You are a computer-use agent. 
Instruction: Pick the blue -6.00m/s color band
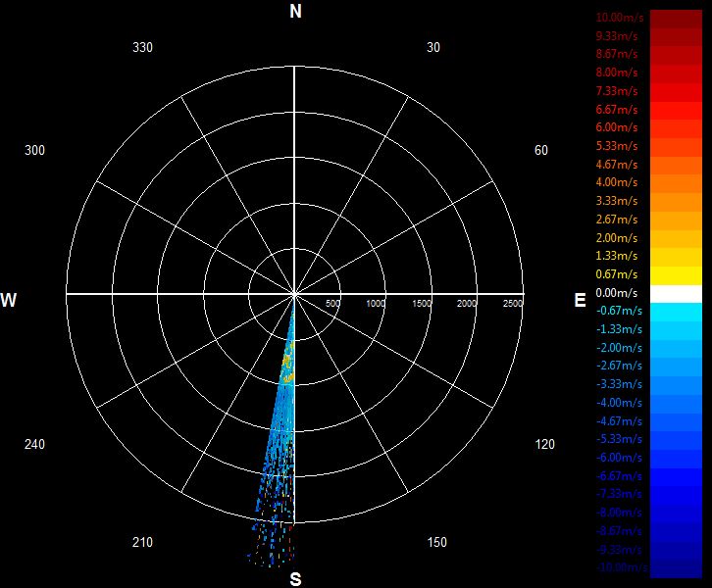point(676,460)
